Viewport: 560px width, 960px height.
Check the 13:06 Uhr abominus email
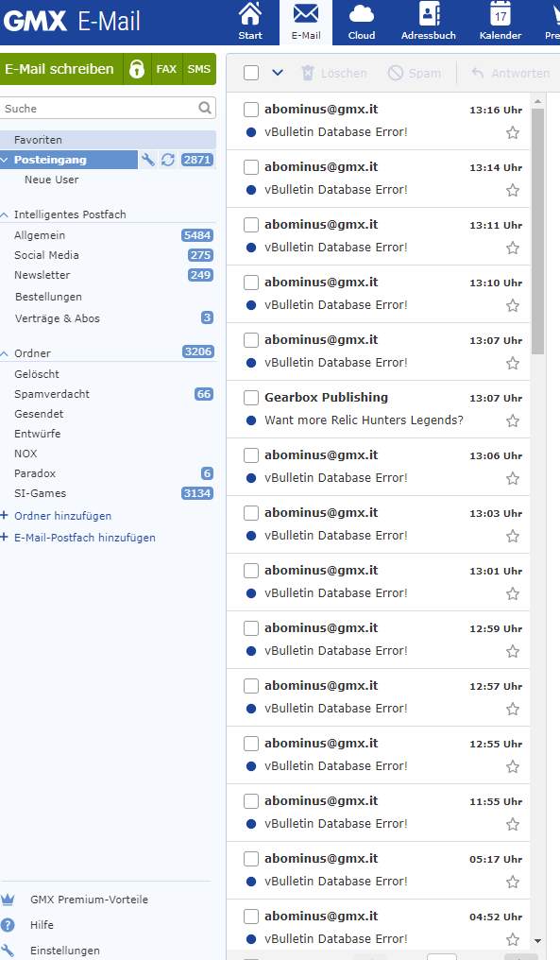[x=251, y=454]
